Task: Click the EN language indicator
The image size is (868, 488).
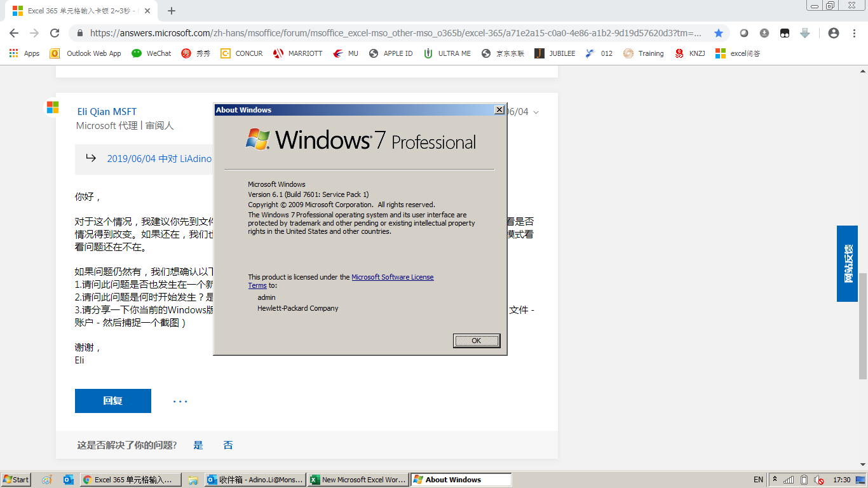Action: click(x=758, y=480)
